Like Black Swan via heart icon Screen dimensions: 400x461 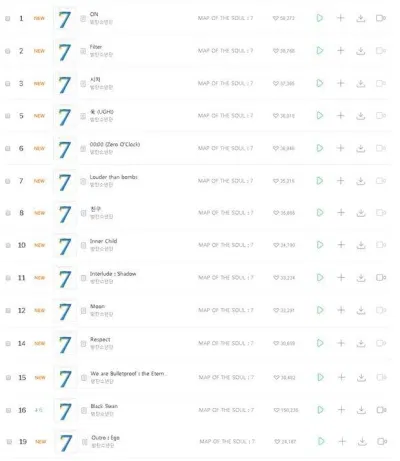[276, 410]
